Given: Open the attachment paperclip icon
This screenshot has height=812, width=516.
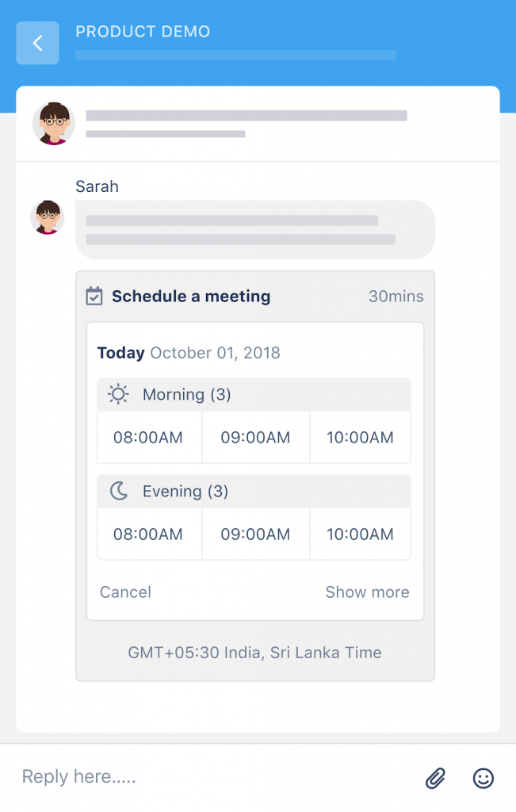Looking at the screenshot, I should (x=434, y=778).
